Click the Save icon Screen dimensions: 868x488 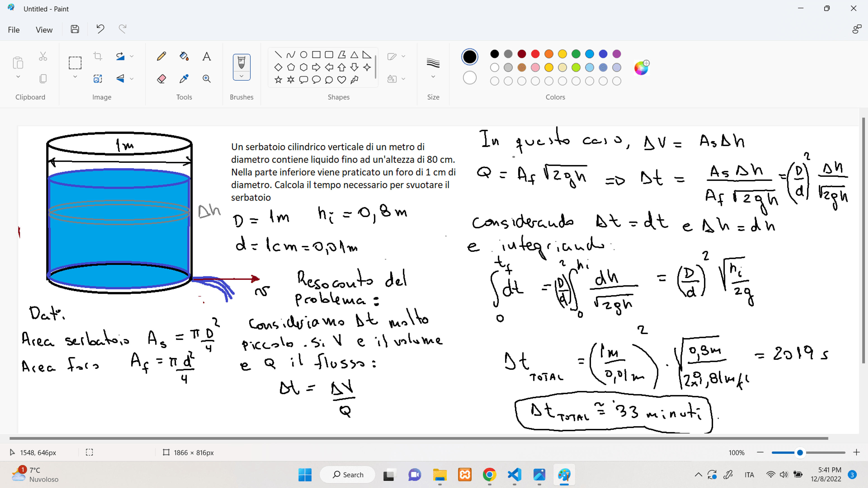click(x=75, y=29)
